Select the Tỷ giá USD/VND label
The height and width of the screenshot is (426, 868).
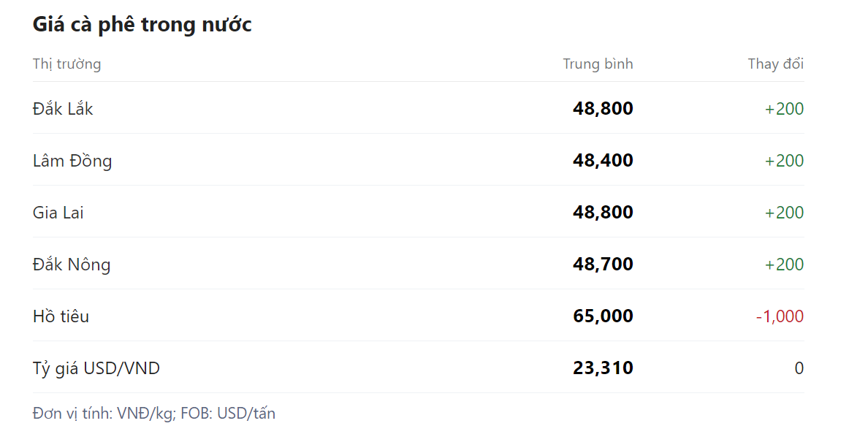(x=96, y=368)
